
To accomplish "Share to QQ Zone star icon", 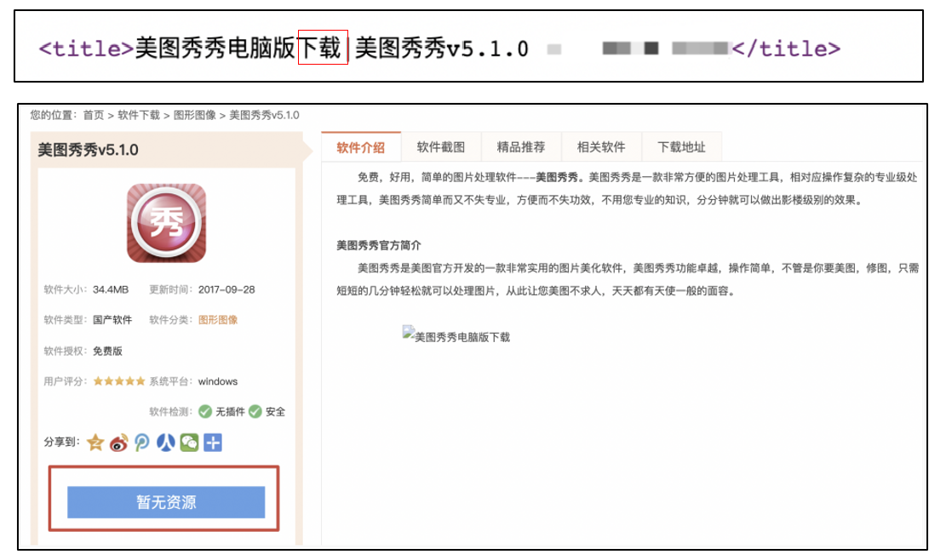I will point(95,443).
